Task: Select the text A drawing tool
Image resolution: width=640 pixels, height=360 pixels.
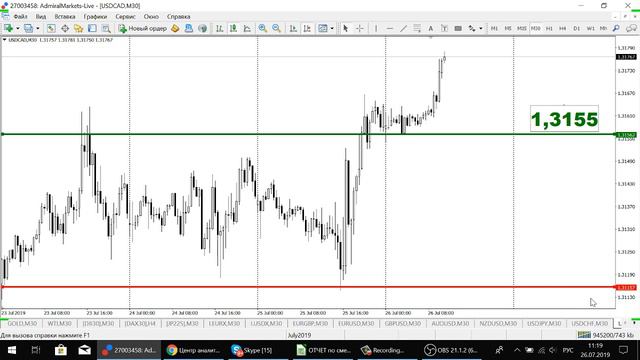Action: click(431, 28)
